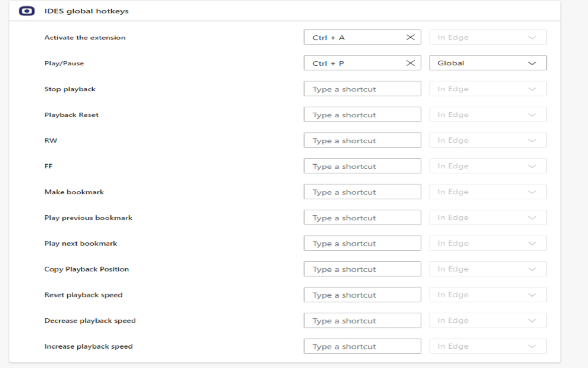Expand the In Edge dropdown for Activate the extension

(488, 37)
